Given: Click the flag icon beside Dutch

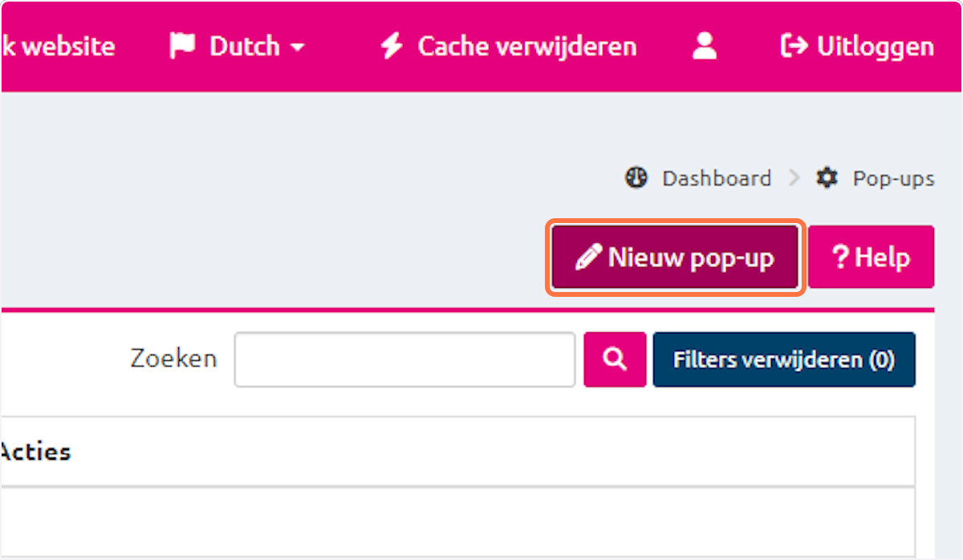Looking at the screenshot, I should tap(183, 47).
